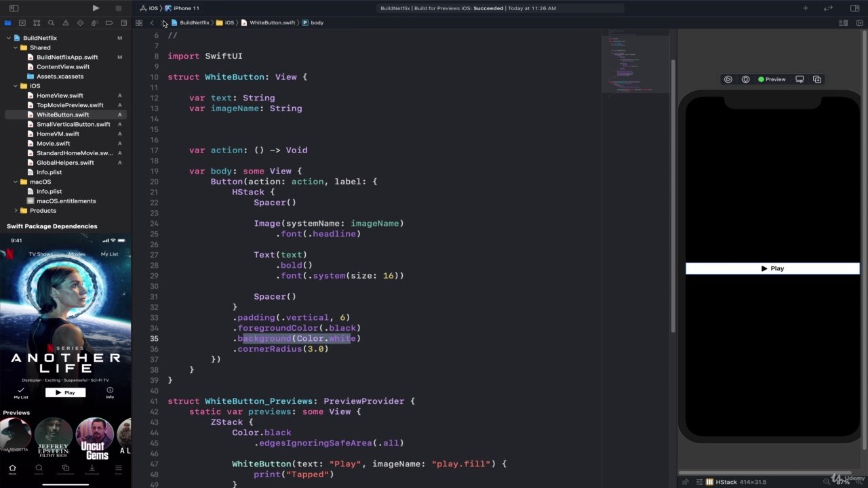Collapse the iOS group
This screenshot has height=488, width=868.
[x=15, y=86]
